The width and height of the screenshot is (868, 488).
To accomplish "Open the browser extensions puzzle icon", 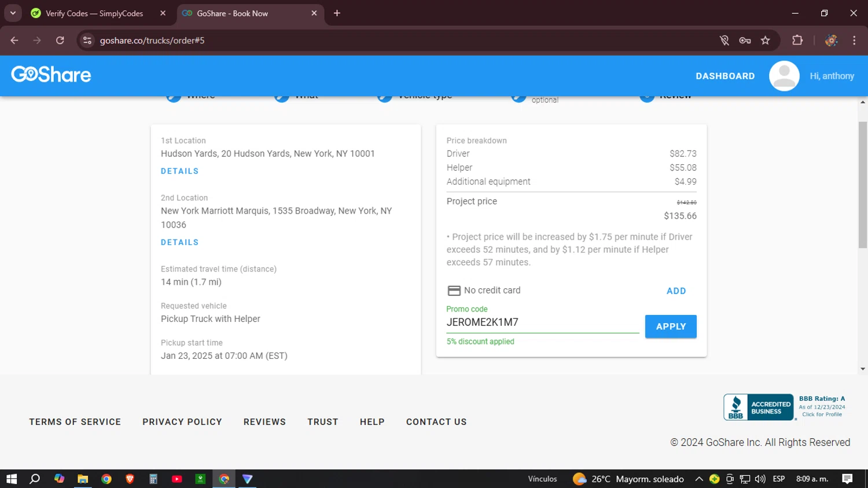I will [797, 41].
